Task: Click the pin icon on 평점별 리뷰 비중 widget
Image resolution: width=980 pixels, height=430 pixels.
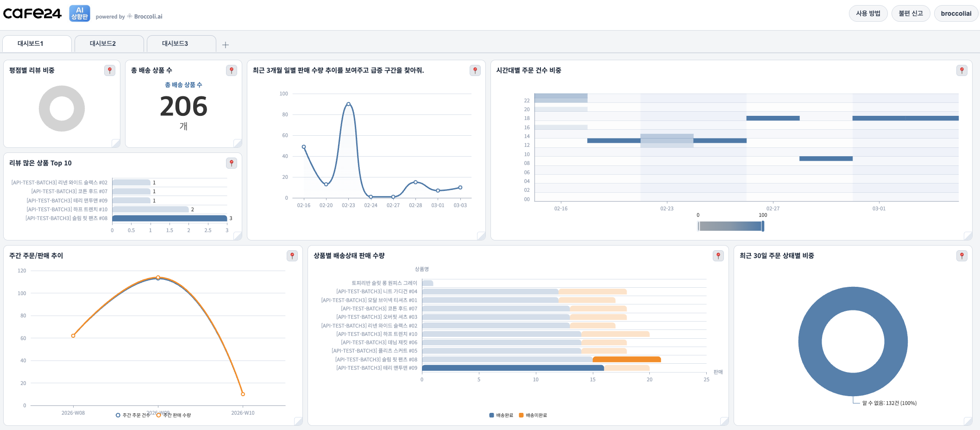Action: [110, 70]
